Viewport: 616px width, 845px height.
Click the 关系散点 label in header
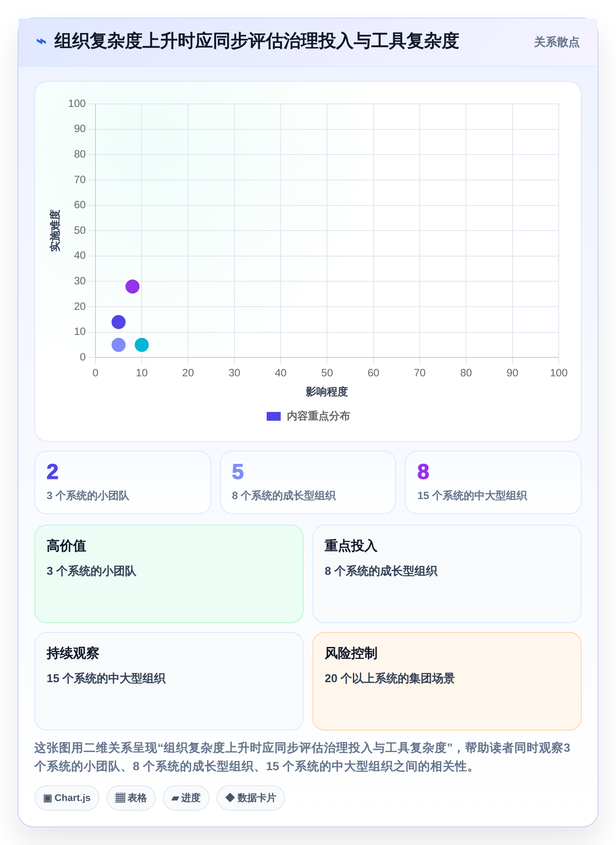[x=557, y=42]
